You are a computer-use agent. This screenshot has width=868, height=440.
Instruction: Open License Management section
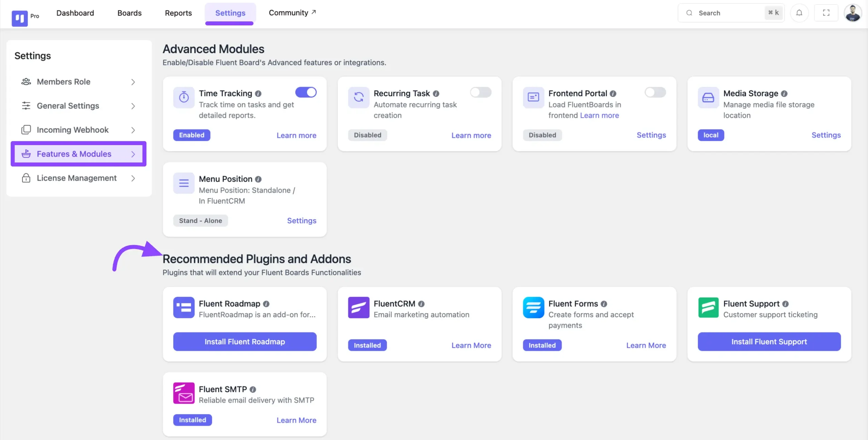79,178
